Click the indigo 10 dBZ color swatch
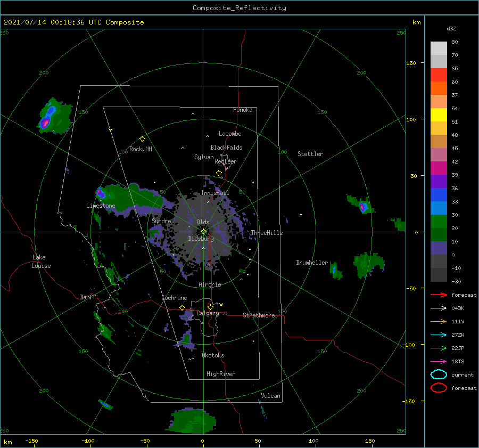The width and height of the screenshot is (479, 448). [439, 248]
